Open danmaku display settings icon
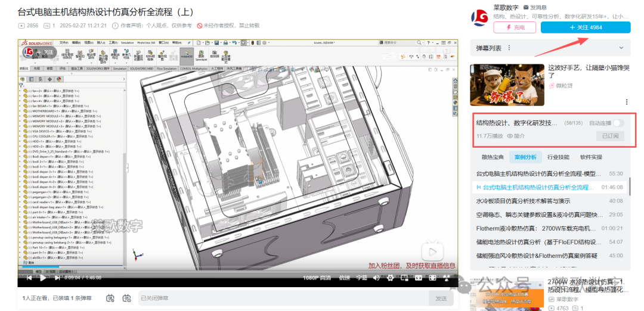This screenshot has width=644, height=311. tap(127, 298)
